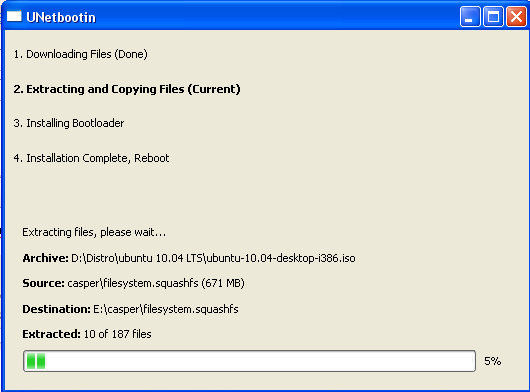Click the UNetbootin window title icon
The height and width of the screenshot is (392, 530).
(x=14, y=16)
